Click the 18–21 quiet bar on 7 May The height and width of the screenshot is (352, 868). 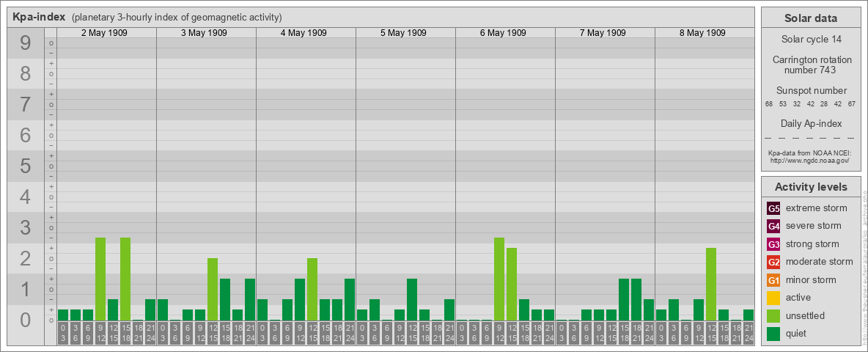(636, 299)
